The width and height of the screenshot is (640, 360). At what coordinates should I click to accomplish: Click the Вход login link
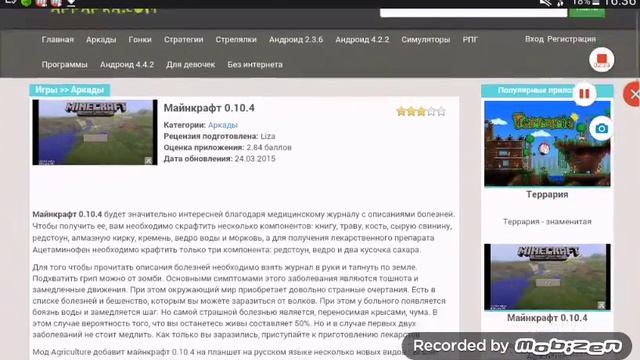click(x=534, y=39)
